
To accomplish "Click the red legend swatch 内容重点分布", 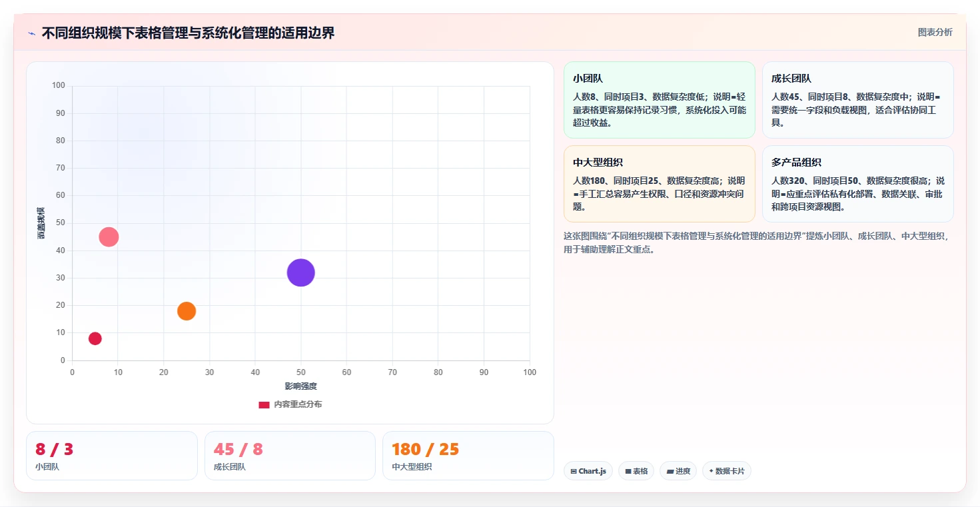I will 264,404.
